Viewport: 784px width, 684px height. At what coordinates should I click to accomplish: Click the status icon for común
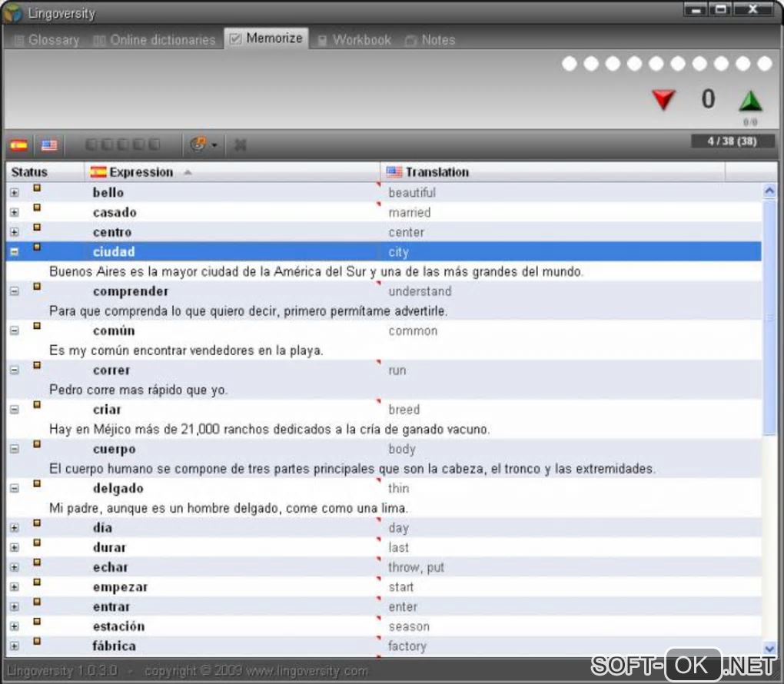(x=37, y=326)
